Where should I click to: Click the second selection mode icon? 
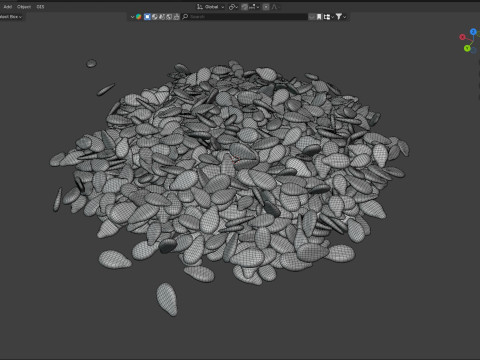point(155,17)
